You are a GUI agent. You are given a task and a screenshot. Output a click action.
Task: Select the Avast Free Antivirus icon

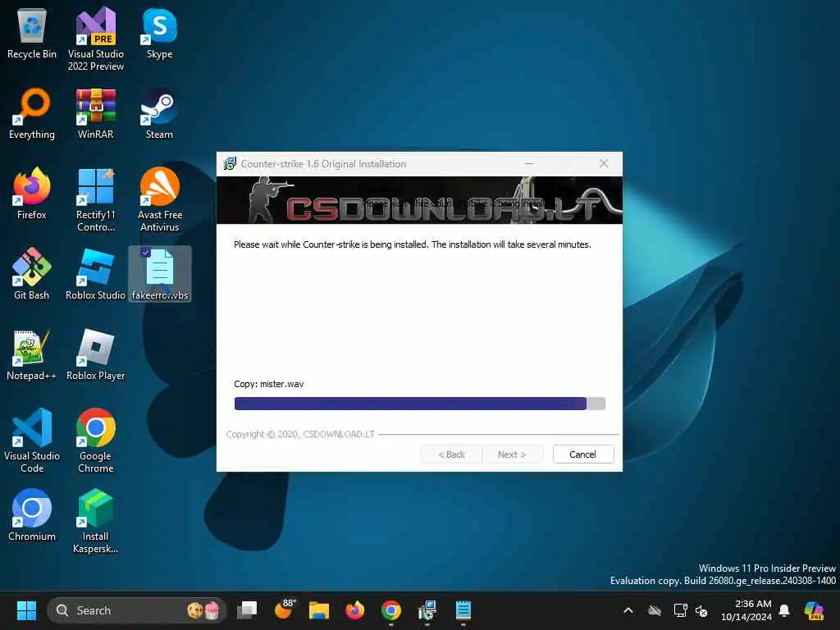click(x=160, y=199)
